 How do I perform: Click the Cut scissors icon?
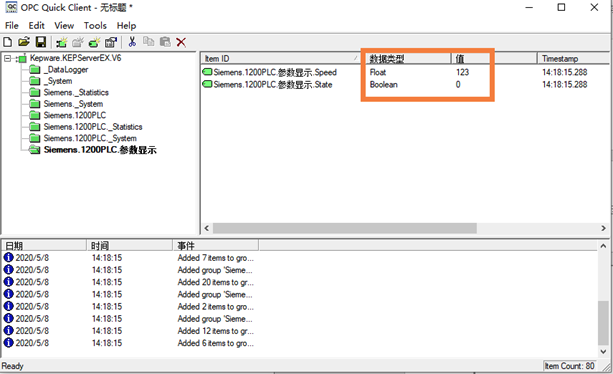[132, 42]
